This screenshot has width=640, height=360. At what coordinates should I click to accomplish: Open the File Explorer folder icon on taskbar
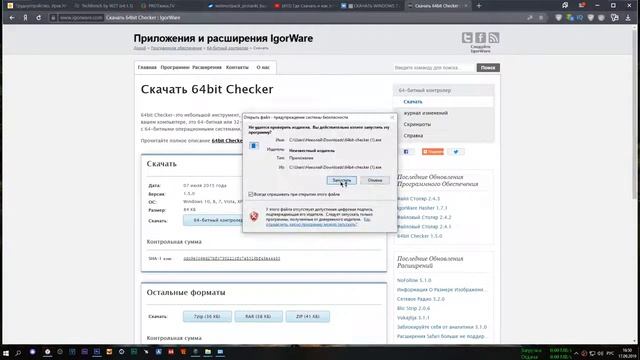tap(208, 352)
